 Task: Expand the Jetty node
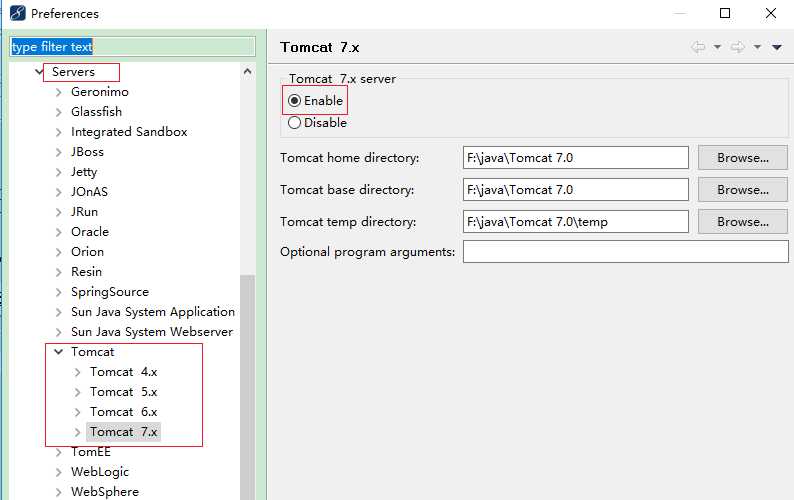click(x=59, y=172)
